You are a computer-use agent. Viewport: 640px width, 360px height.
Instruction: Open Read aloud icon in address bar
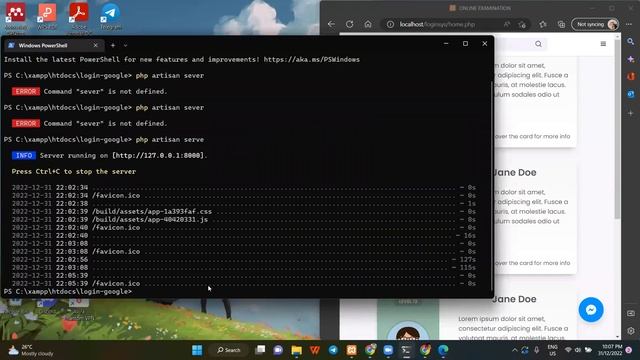click(507, 24)
